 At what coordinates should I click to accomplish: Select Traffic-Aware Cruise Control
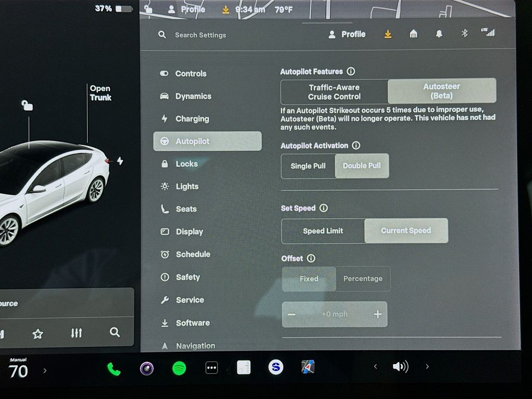[334, 92]
